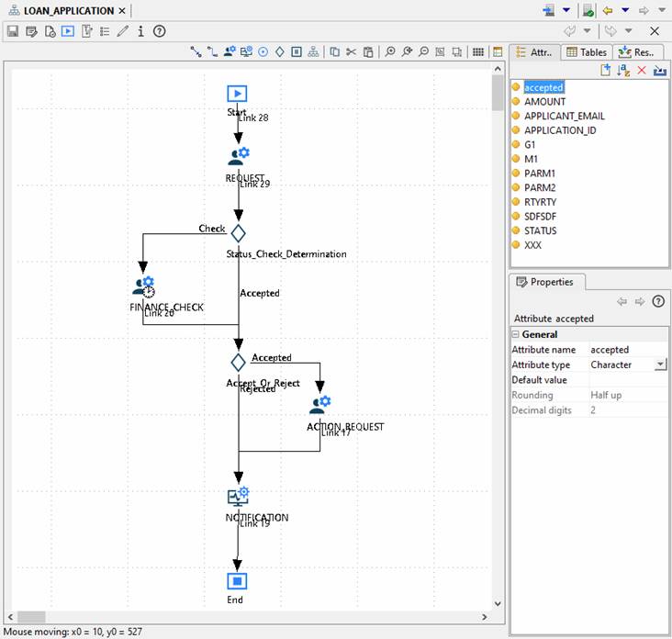Click the Save icon in the toolbar
This screenshot has height=639, width=672.
[x=13, y=31]
